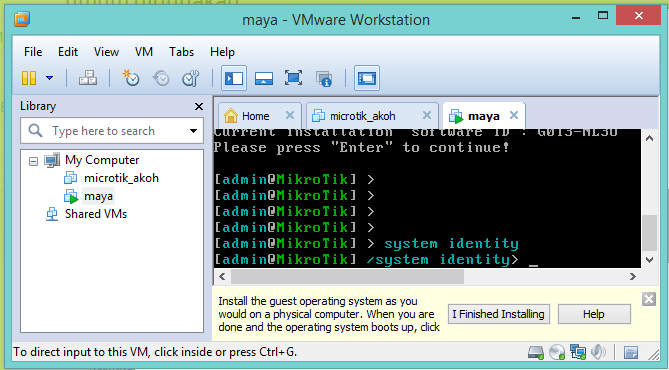Switch to the maya tab
This screenshot has height=370, width=669.
tap(483, 116)
